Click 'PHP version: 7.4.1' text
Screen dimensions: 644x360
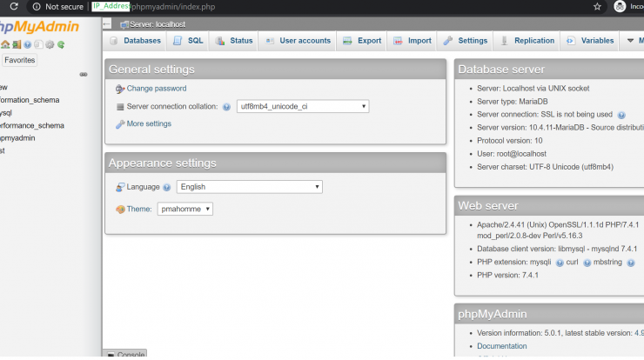507,276
